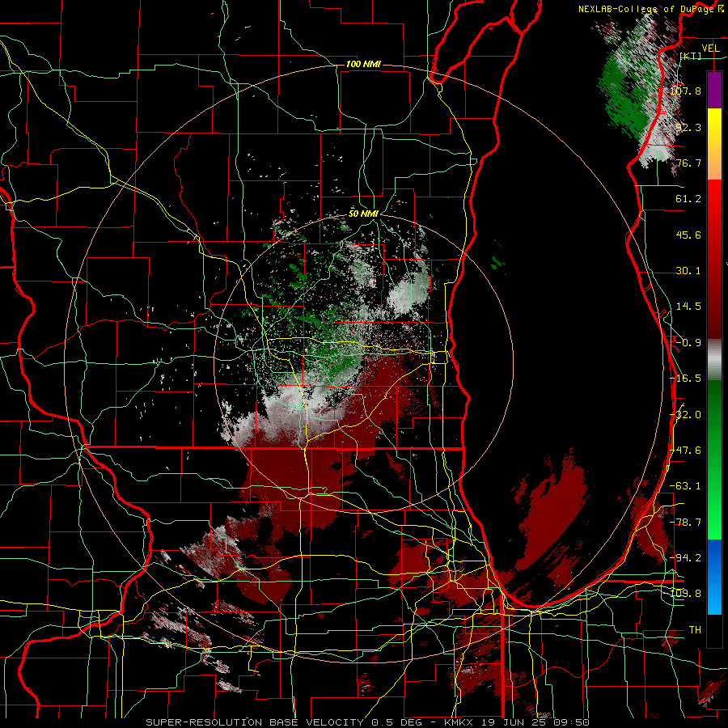Click the -0.9 legend value
728x728 pixels.
pyautogui.click(x=688, y=343)
